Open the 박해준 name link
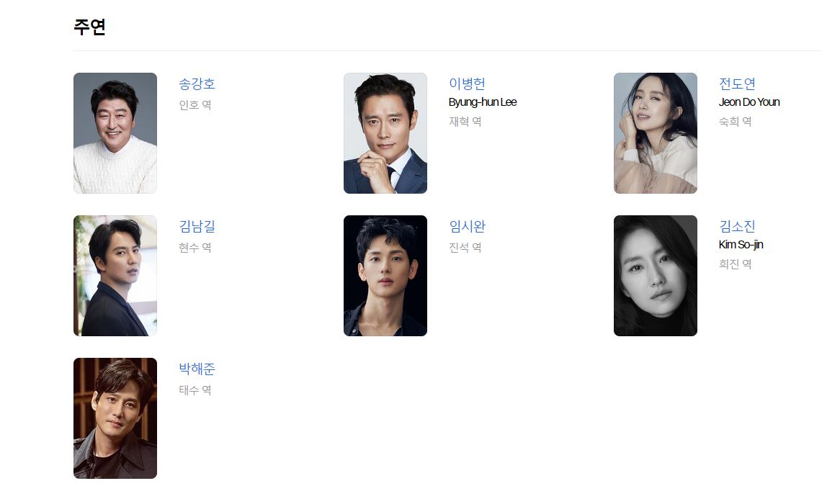The height and width of the screenshot is (504, 822). (x=197, y=369)
